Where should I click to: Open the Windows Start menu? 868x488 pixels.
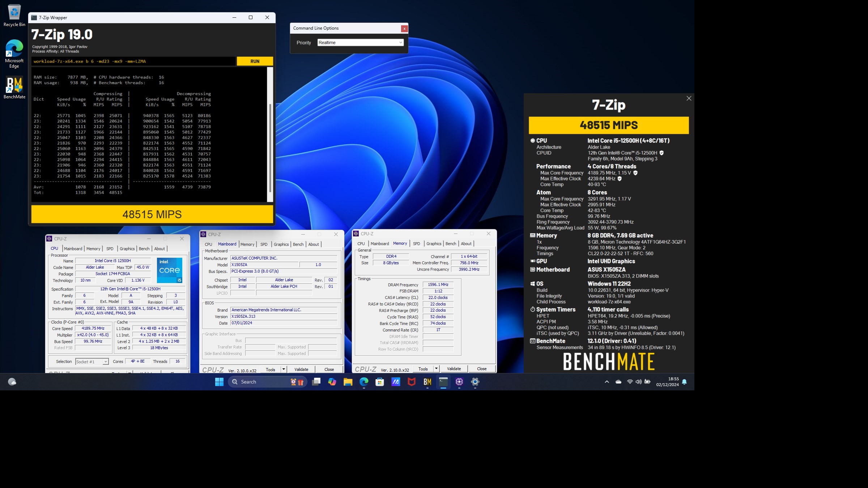[219, 382]
